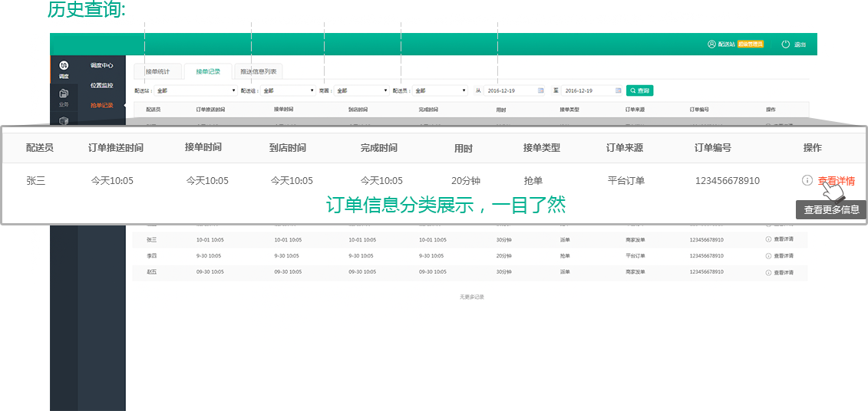
Task: Expand the 配送组 dropdown
Action: pyautogui.click(x=288, y=90)
